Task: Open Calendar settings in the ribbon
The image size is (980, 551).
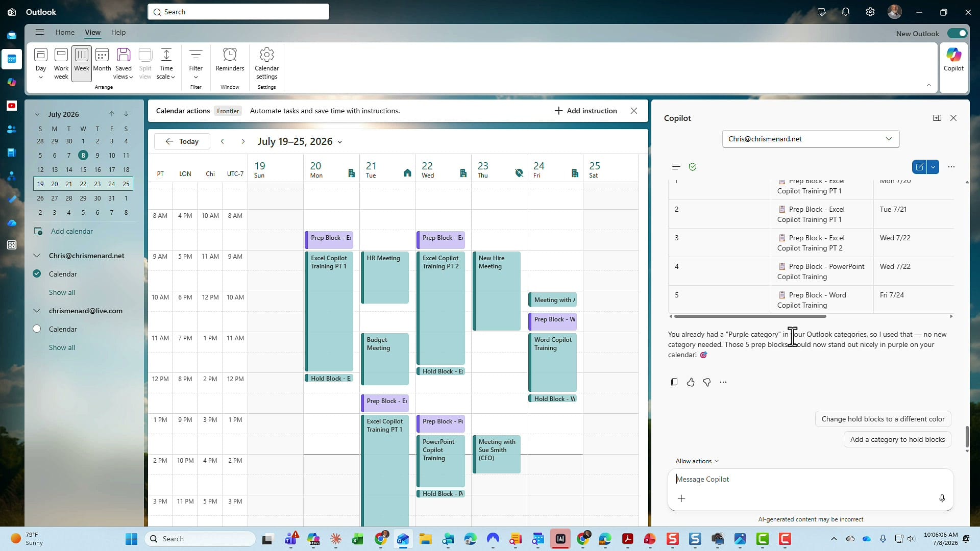Action: click(x=266, y=63)
